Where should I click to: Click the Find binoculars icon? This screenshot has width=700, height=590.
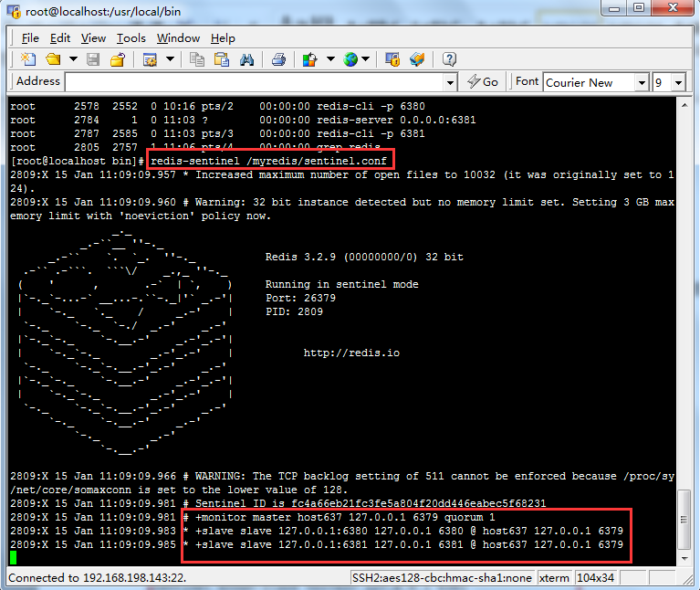pos(246,59)
